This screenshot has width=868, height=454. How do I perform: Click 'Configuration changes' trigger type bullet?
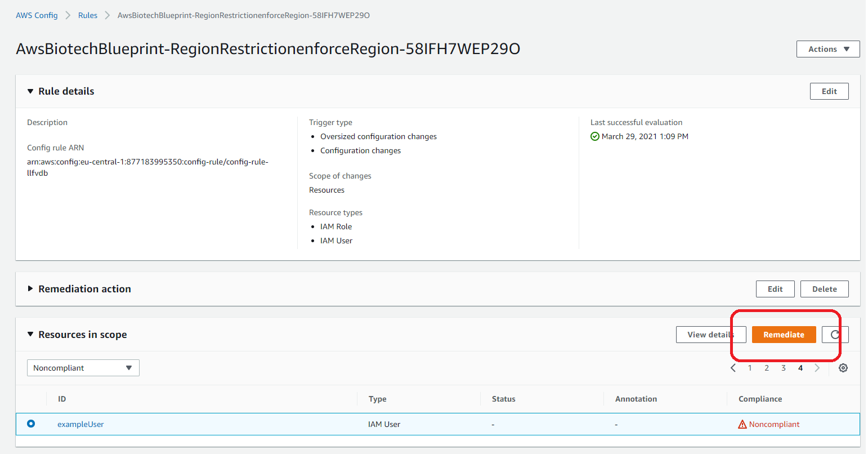[361, 150]
